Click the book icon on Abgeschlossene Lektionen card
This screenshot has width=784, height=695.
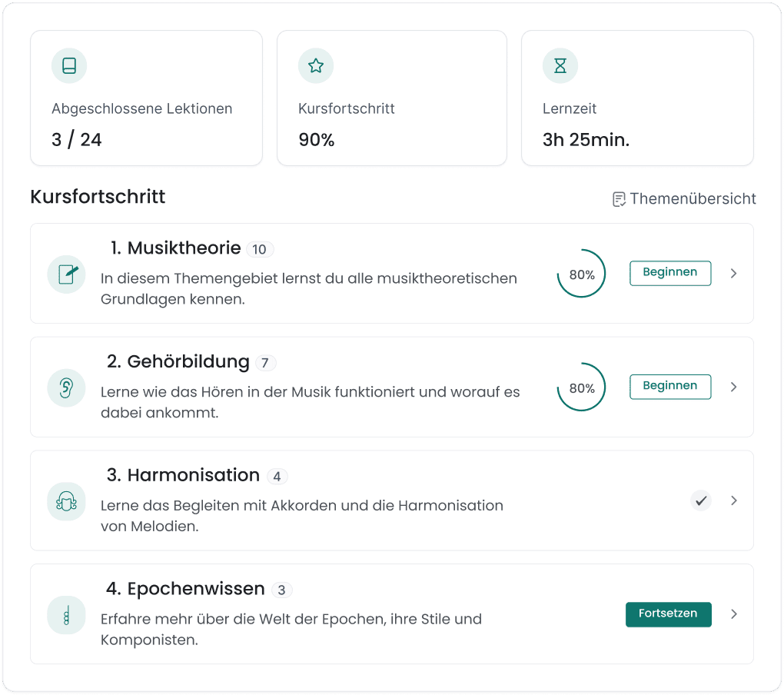coord(68,65)
